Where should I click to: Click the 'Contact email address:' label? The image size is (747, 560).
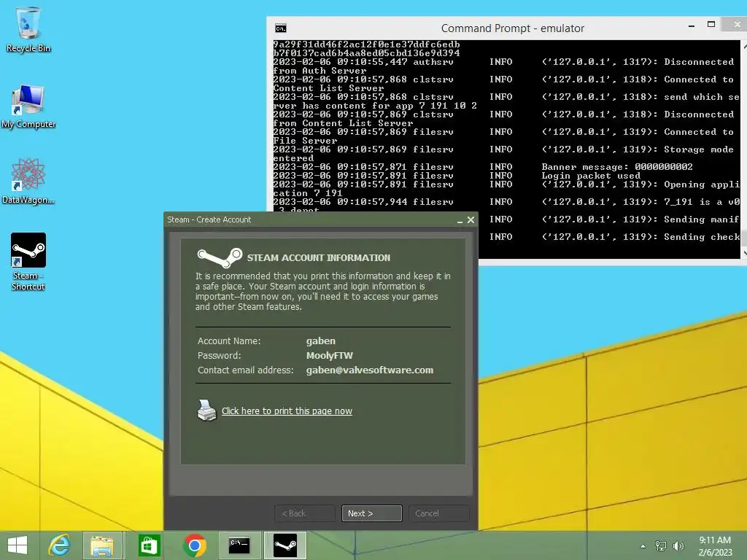[245, 370]
